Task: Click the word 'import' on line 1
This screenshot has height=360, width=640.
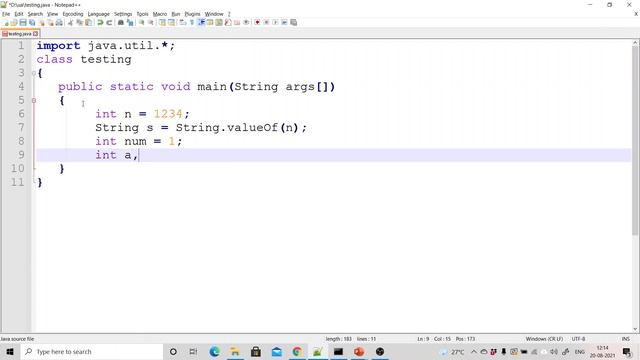Action: 58,46
